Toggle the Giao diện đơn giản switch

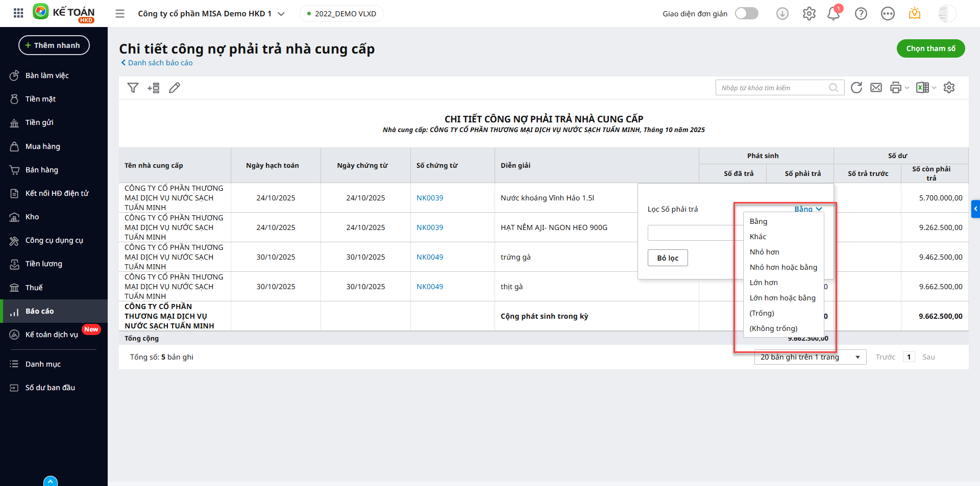[x=746, y=14]
